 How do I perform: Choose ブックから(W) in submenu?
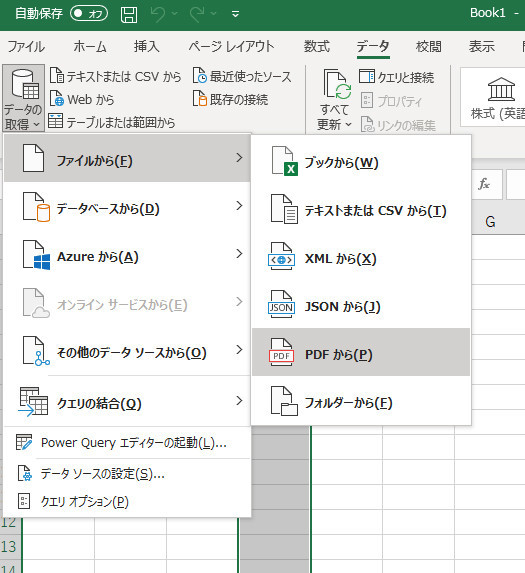tap(361, 162)
